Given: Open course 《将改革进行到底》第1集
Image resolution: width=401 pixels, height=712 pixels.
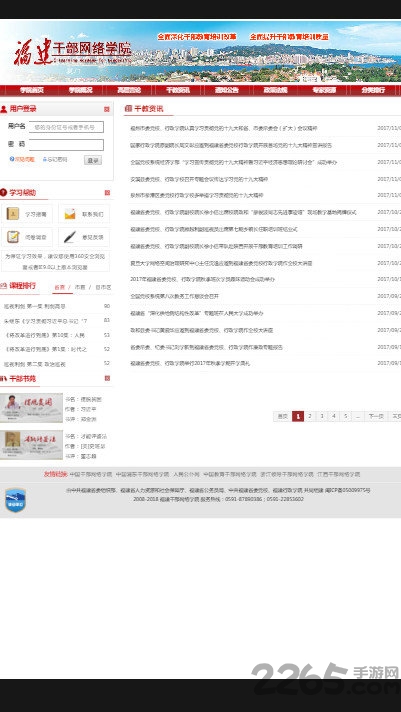Looking at the screenshot, I should coord(45,349).
